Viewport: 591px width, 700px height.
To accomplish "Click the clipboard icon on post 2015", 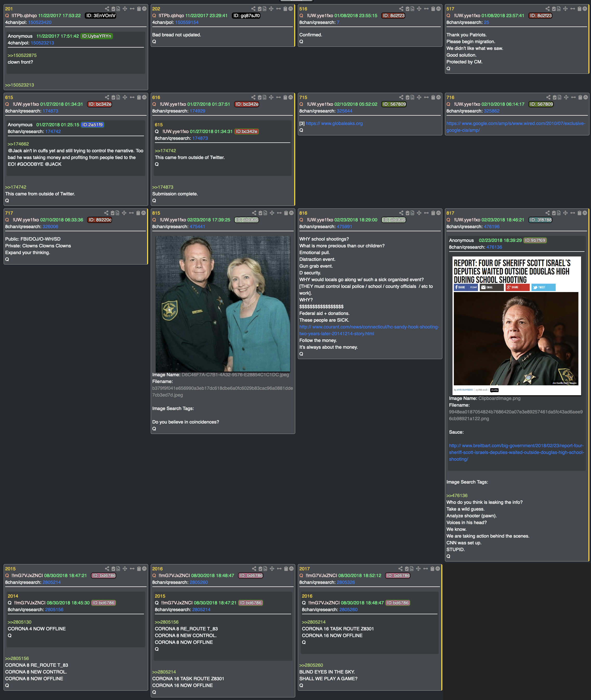I will pos(139,568).
